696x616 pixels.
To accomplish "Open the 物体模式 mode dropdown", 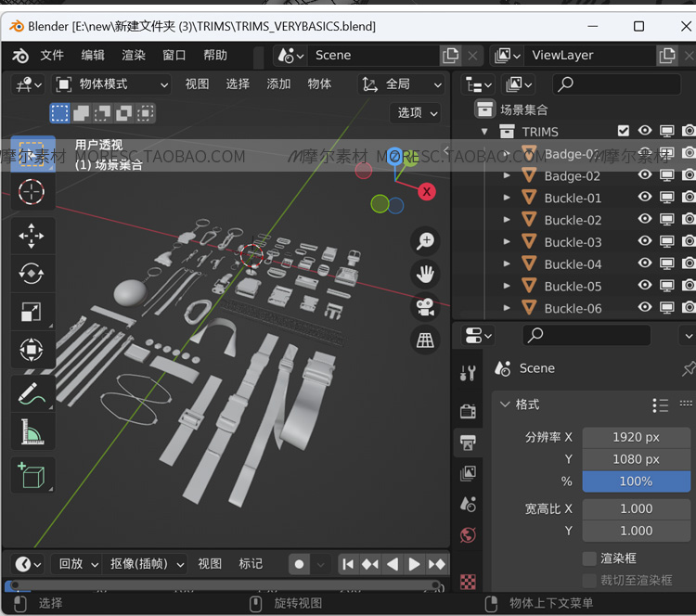I will (112, 84).
